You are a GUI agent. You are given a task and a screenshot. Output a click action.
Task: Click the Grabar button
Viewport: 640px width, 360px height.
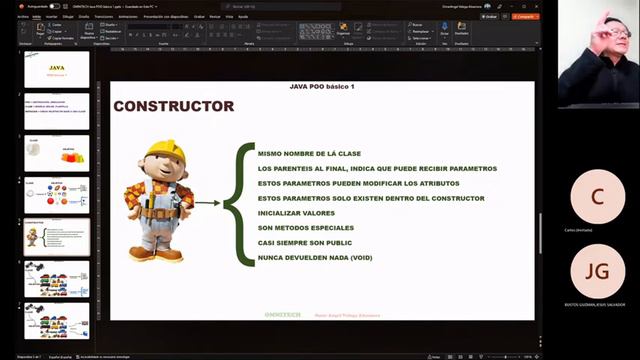pyautogui.click(x=489, y=17)
